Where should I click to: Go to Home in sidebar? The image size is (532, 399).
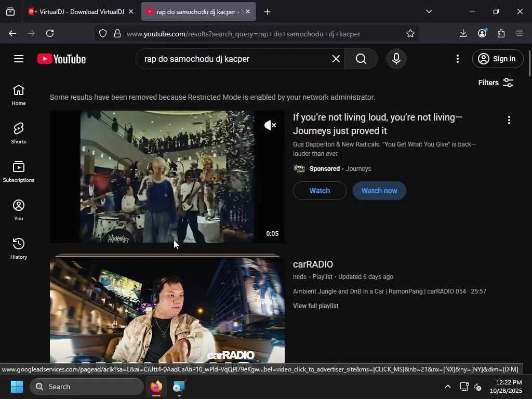19,96
